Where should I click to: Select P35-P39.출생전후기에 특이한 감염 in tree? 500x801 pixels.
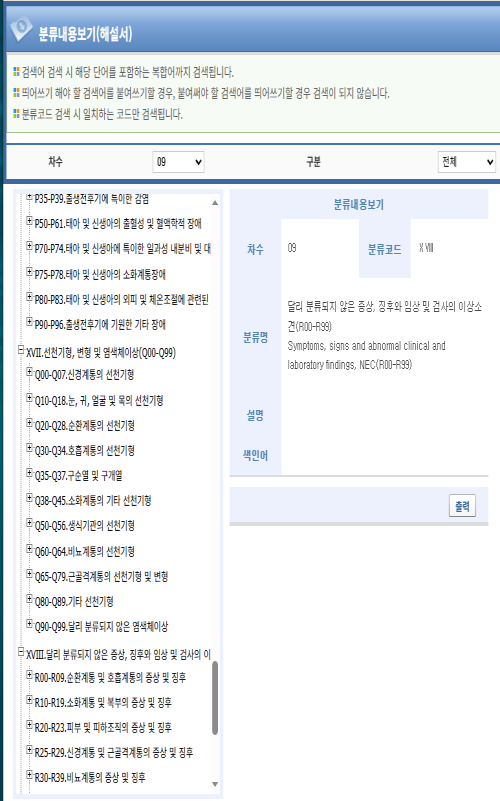click(91, 199)
